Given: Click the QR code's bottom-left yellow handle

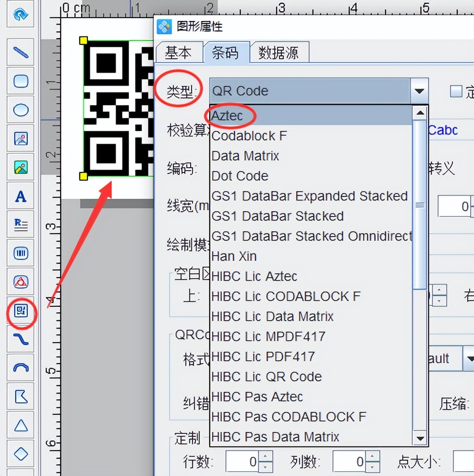Looking at the screenshot, I should [84, 176].
